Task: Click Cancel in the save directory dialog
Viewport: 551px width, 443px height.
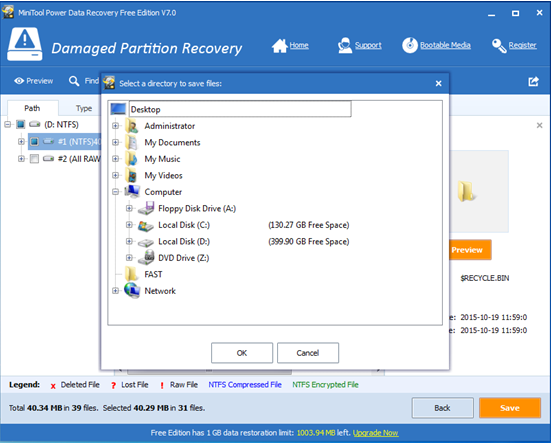Action: pos(308,353)
